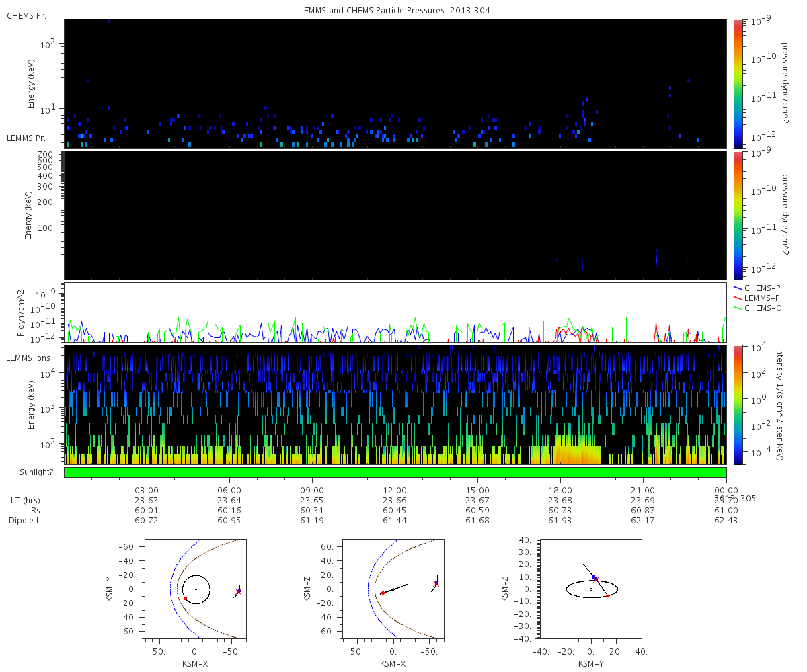The height and width of the screenshot is (672, 807).
Task: Click the LEMMS pressure color bar
Action: click(x=738, y=215)
